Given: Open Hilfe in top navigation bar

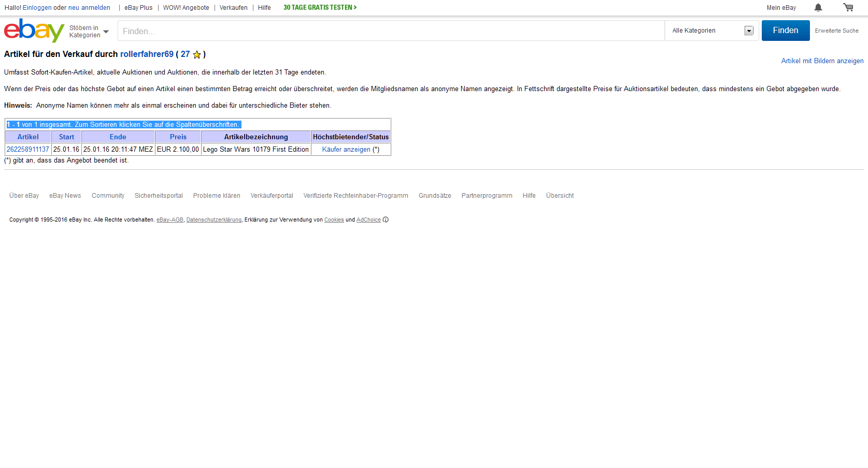Looking at the screenshot, I should click(x=264, y=8).
